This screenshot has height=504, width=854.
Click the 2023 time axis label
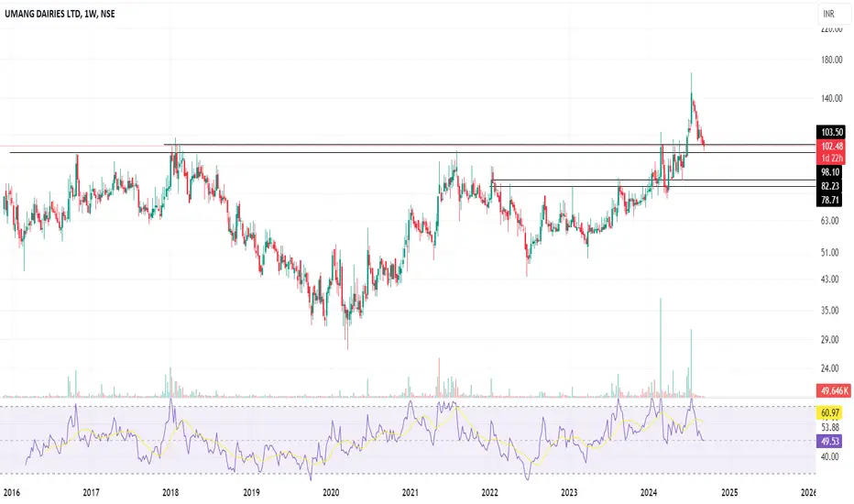[x=569, y=493]
